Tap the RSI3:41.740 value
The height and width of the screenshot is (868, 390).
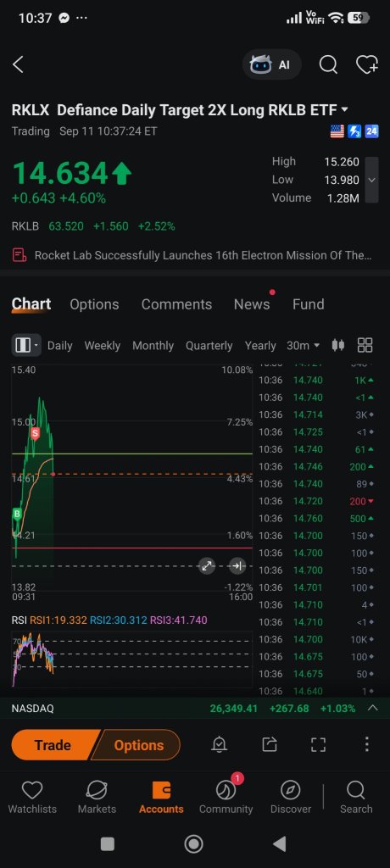178,620
